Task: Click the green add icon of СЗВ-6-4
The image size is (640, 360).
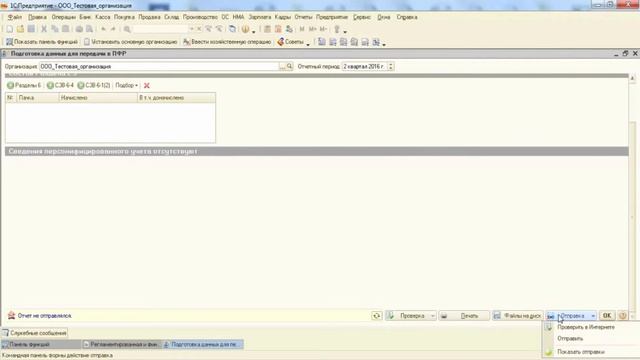Action: [50, 85]
